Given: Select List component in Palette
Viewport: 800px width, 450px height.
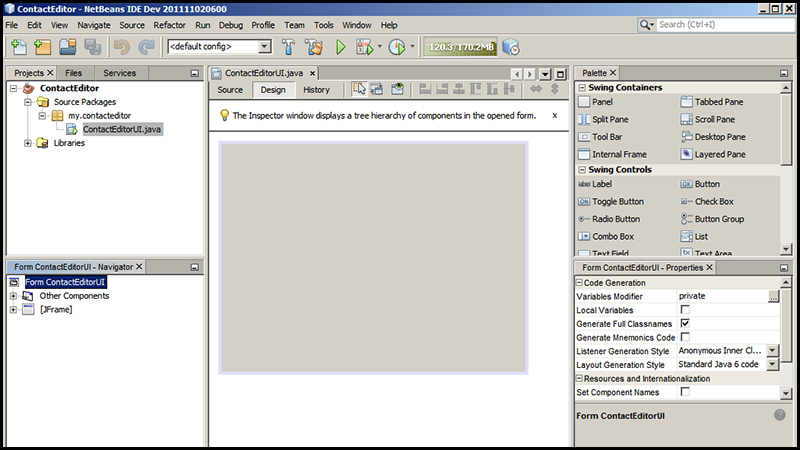Looking at the screenshot, I should pyautogui.click(x=694, y=236).
